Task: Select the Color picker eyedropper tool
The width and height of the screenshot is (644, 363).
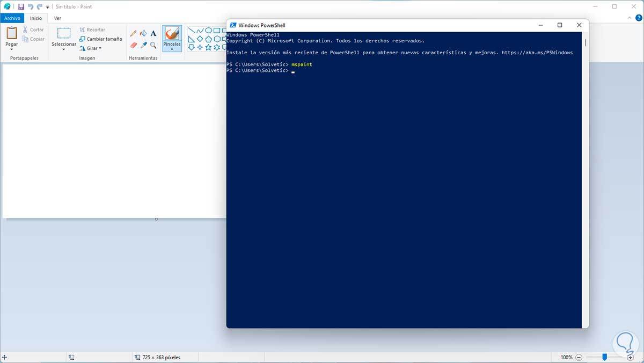Action: click(143, 46)
